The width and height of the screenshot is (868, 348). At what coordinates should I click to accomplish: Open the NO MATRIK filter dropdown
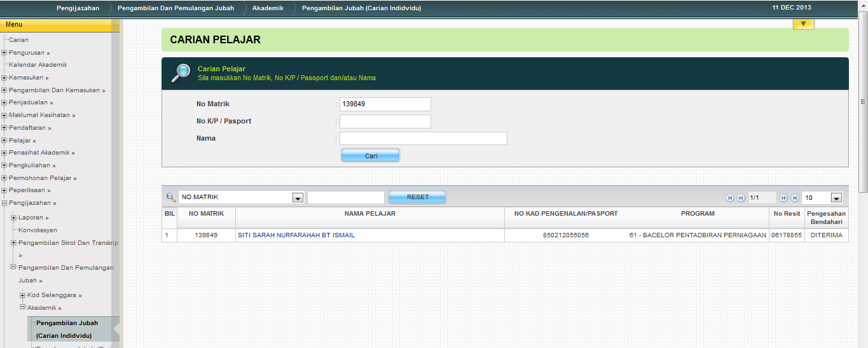click(x=298, y=198)
